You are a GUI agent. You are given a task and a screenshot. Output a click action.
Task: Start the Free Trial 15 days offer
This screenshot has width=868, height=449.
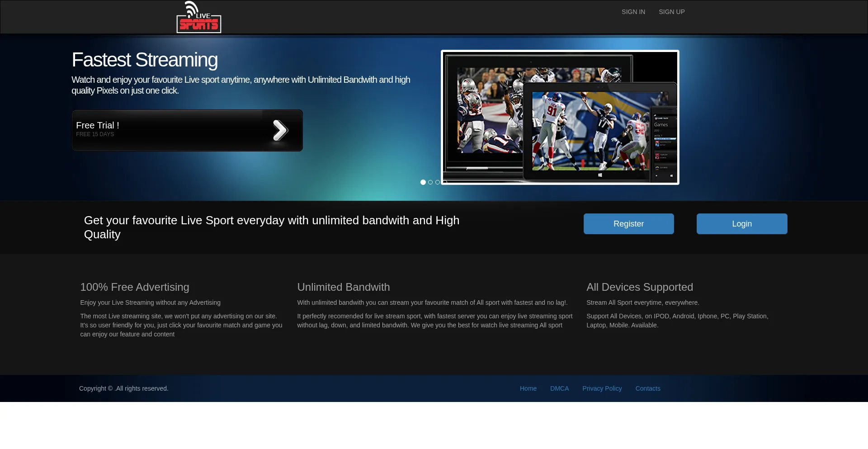click(172, 130)
